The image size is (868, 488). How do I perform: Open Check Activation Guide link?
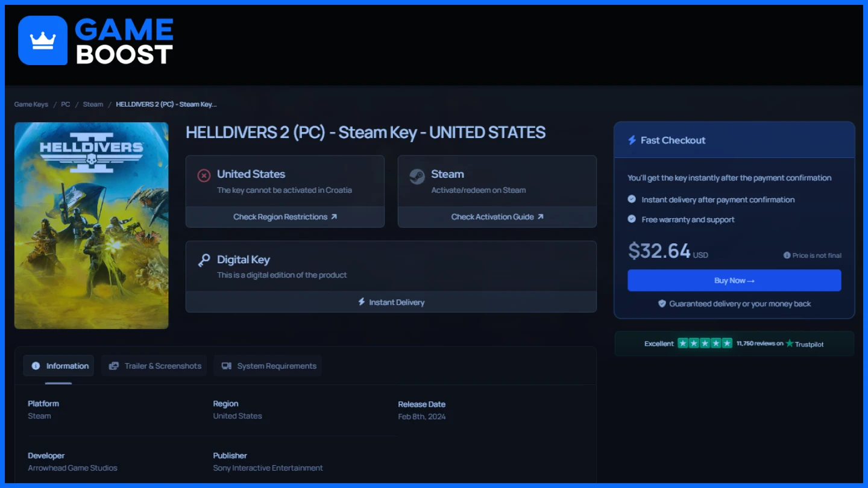tap(497, 217)
